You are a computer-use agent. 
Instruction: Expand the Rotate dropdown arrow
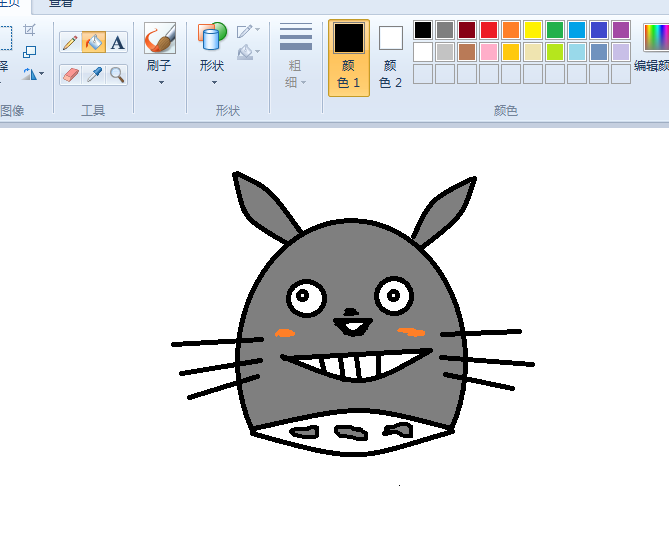point(41,74)
